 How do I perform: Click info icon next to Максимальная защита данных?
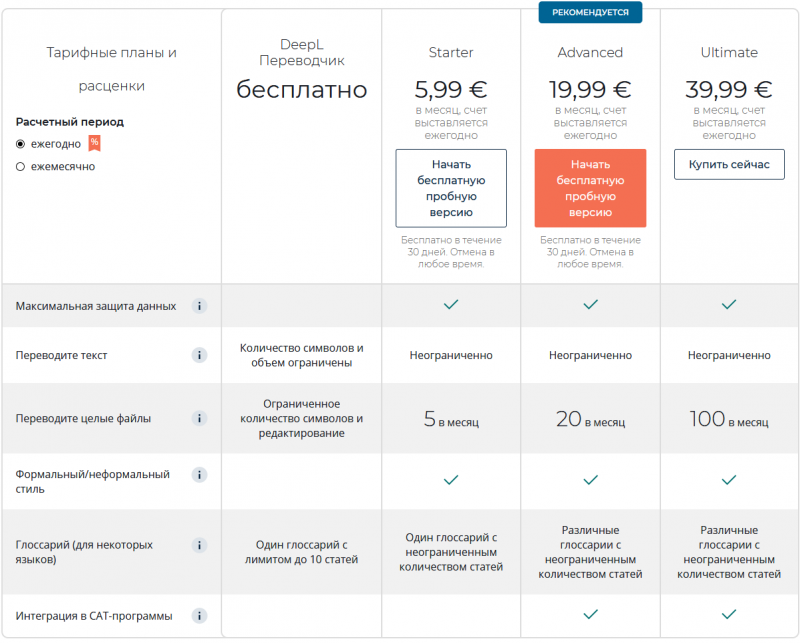point(199,306)
